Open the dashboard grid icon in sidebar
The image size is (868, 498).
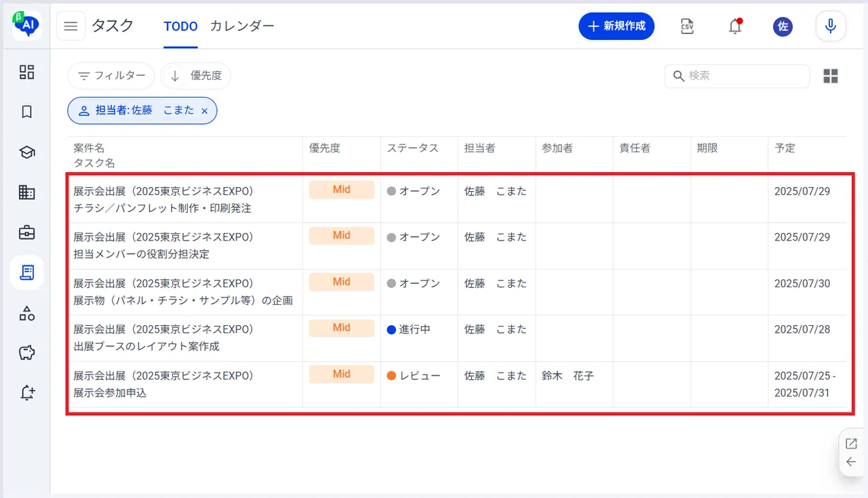coord(27,72)
